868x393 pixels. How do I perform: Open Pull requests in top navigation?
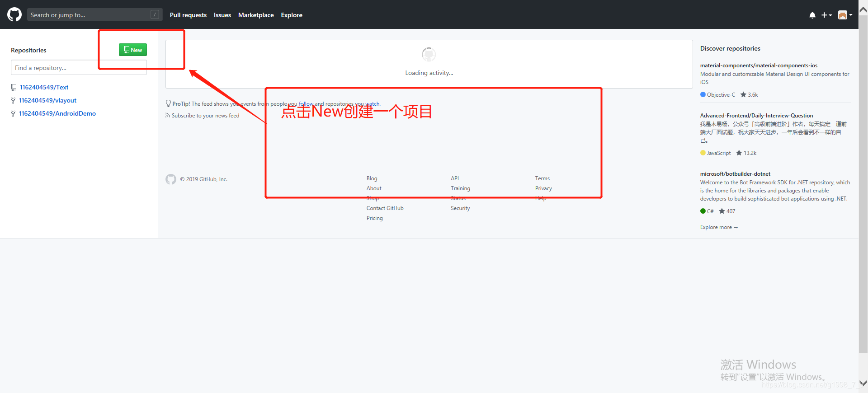click(188, 15)
